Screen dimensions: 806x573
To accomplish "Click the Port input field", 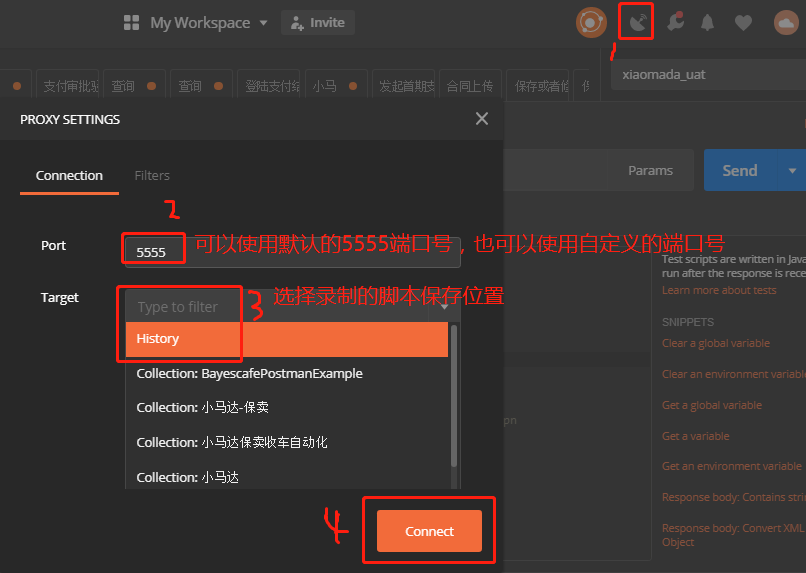I will (292, 252).
